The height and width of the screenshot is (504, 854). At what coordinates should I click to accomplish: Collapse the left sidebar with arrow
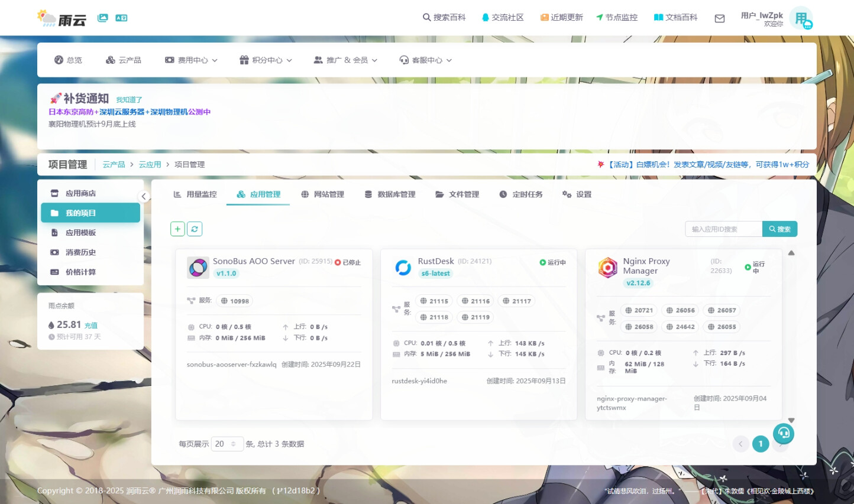pyautogui.click(x=144, y=196)
